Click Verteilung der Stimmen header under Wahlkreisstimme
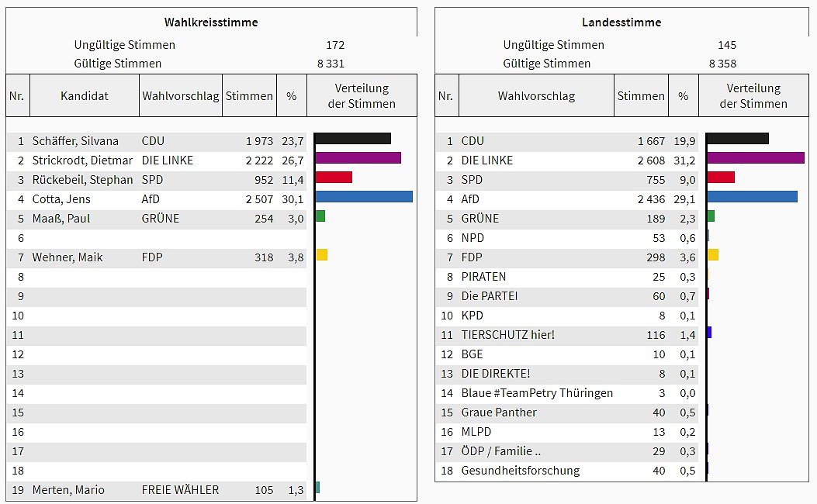817x504 pixels. [x=362, y=96]
